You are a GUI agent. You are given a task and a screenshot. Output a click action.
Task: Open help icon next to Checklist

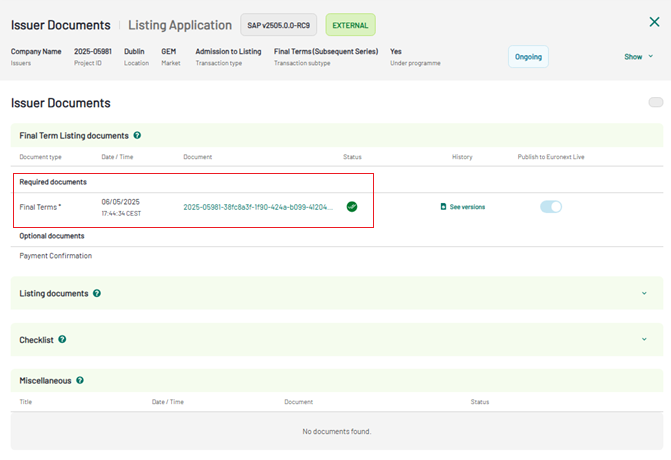[62, 339]
